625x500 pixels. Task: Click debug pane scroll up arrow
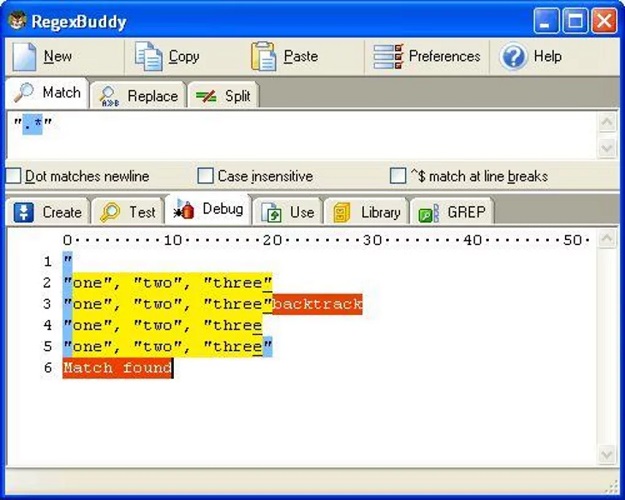607,239
